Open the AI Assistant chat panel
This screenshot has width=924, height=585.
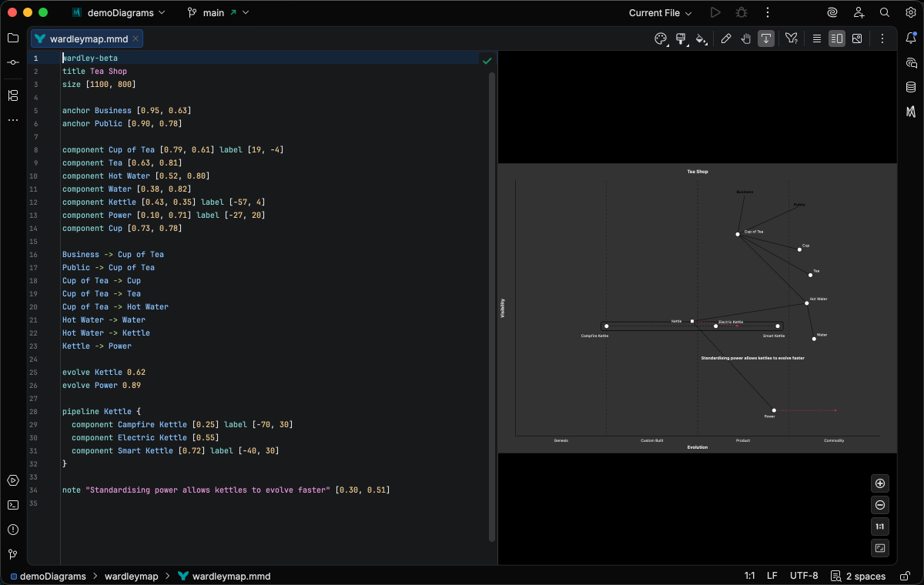[911, 63]
